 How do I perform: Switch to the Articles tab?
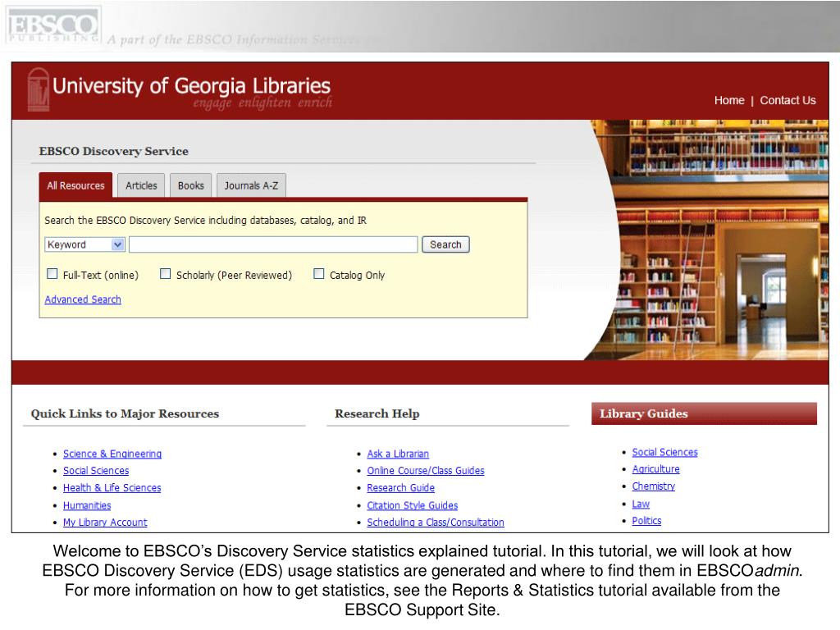pos(141,185)
